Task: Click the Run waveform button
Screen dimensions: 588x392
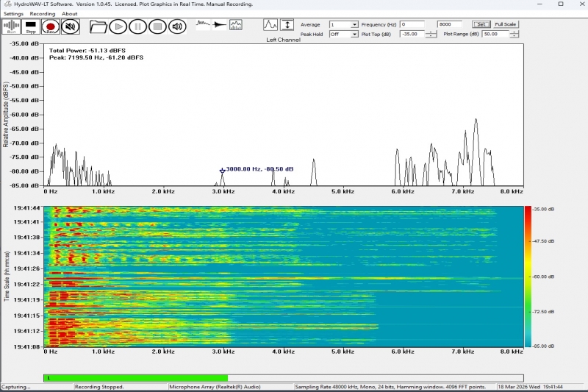Action: pyautogui.click(x=12, y=26)
